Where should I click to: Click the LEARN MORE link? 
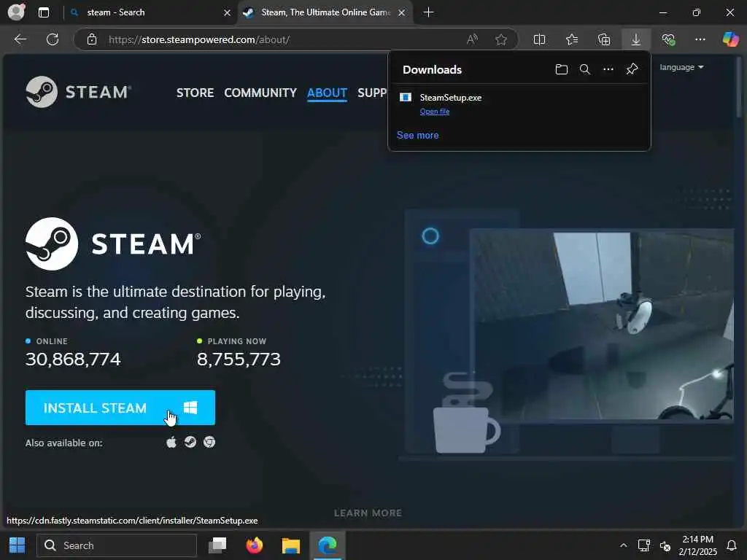(x=368, y=513)
